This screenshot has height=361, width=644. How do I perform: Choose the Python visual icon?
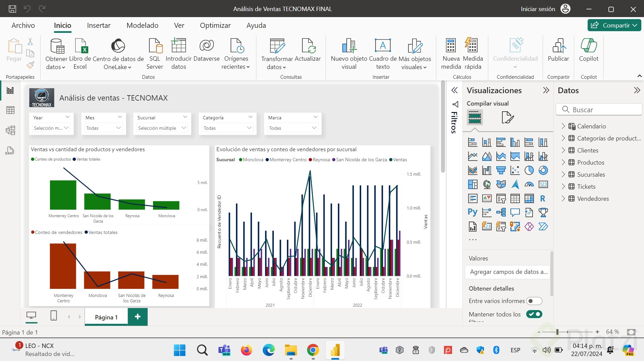(x=473, y=212)
